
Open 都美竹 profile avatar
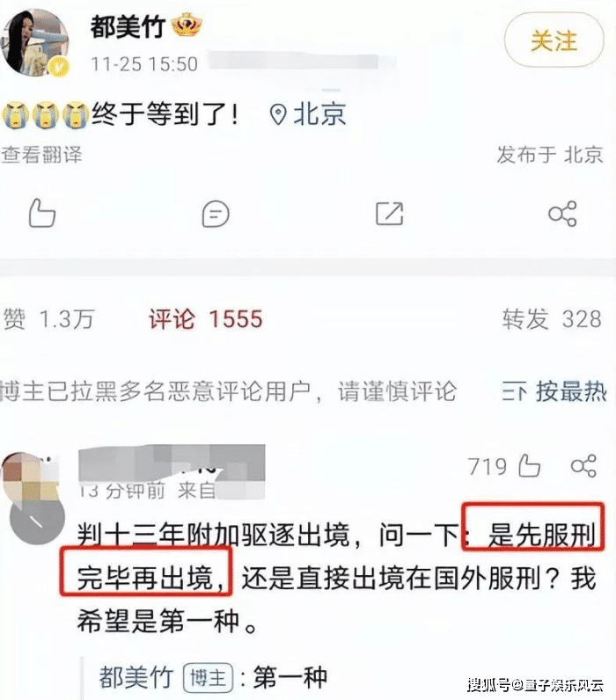tap(35, 42)
